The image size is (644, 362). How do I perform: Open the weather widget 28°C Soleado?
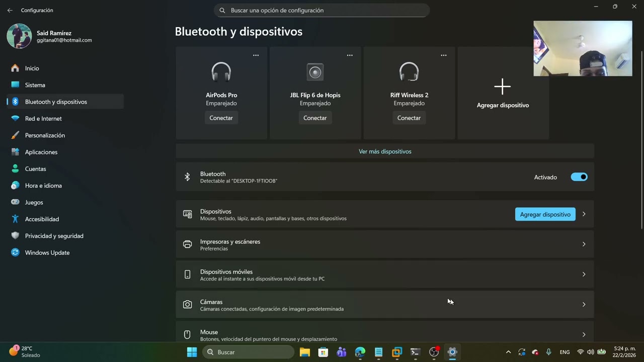click(x=25, y=351)
